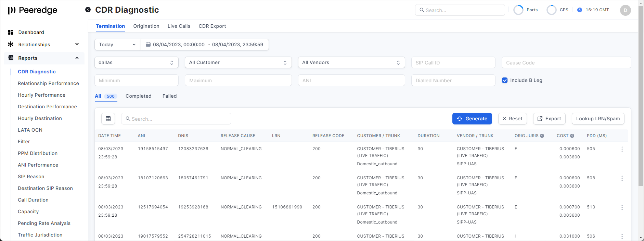Click the SIP Call ID field
The height and width of the screenshot is (241, 644).
[453, 62]
